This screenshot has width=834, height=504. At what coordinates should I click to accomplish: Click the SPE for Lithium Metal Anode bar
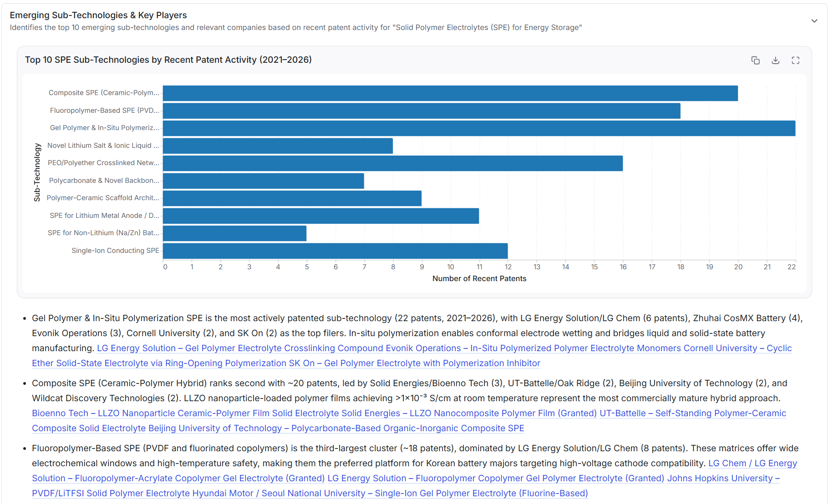click(x=321, y=216)
